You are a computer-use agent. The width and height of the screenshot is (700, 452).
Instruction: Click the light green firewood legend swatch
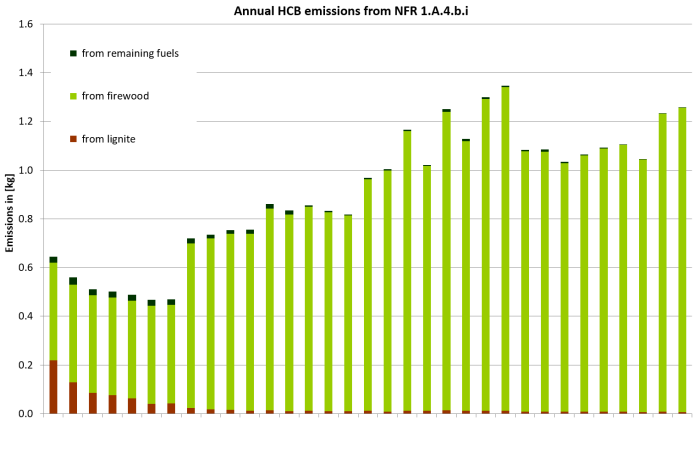[73, 96]
